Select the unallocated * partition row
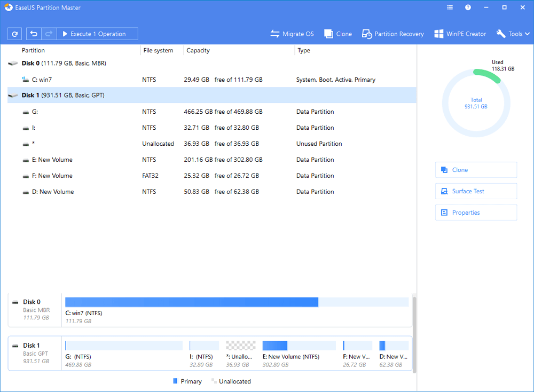Image resolution: width=534 pixels, height=392 pixels. pos(211,144)
